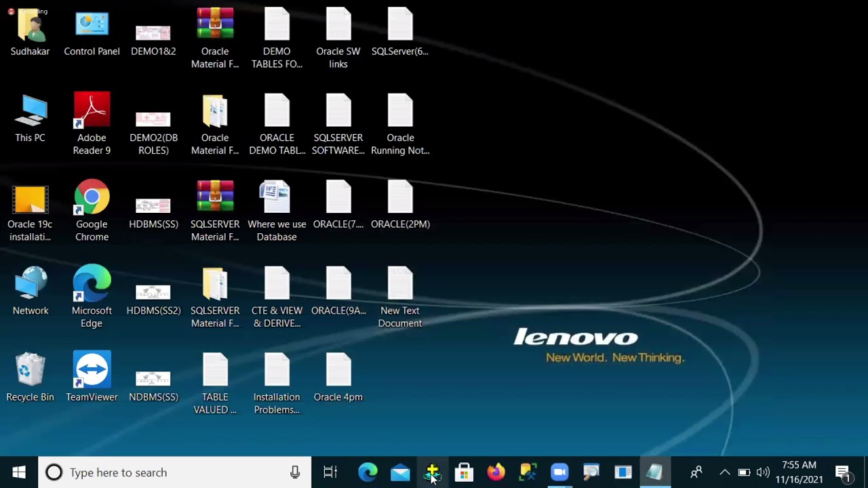Open Task View from the taskbar
This screenshot has width=868, height=488.
330,472
